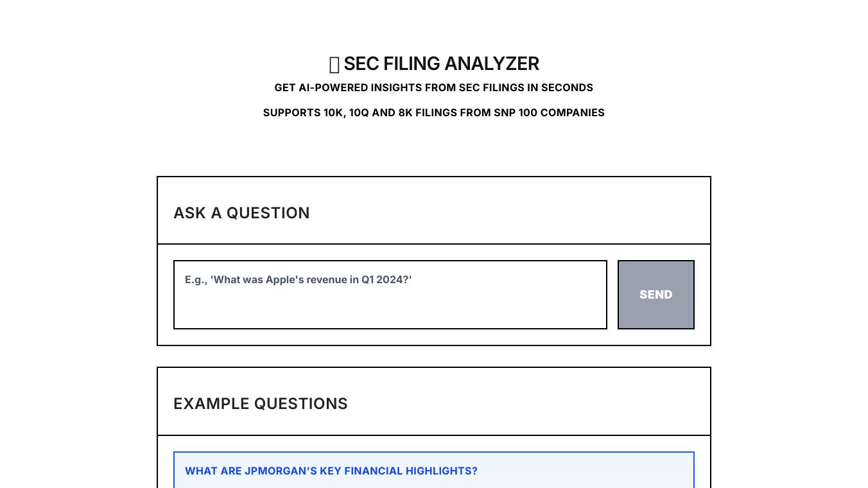
Task: Click the AI-powered insights tagline
Action: [x=433, y=87]
